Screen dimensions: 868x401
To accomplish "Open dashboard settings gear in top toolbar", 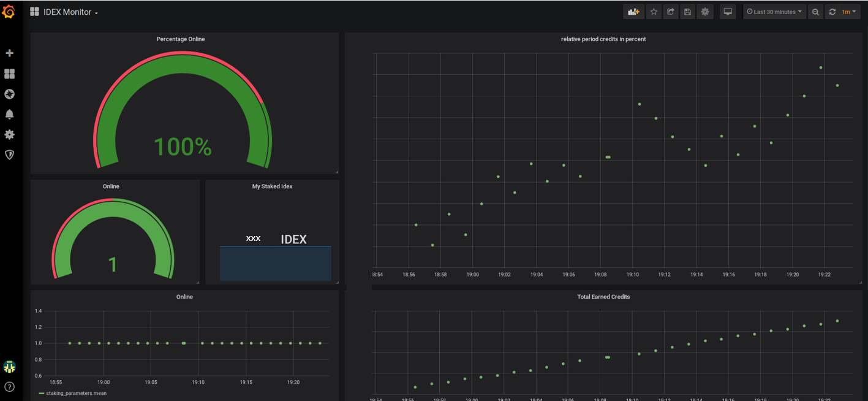I will pyautogui.click(x=705, y=12).
